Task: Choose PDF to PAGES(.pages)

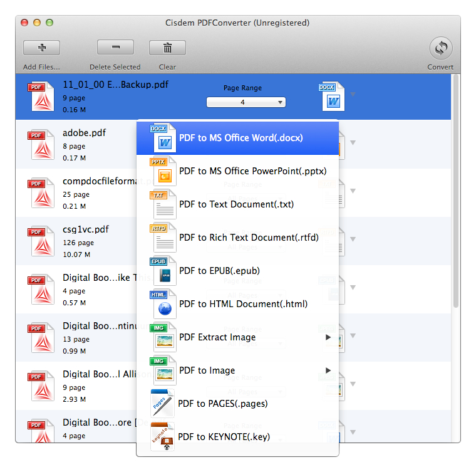Action: pyautogui.click(x=237, y=404)
